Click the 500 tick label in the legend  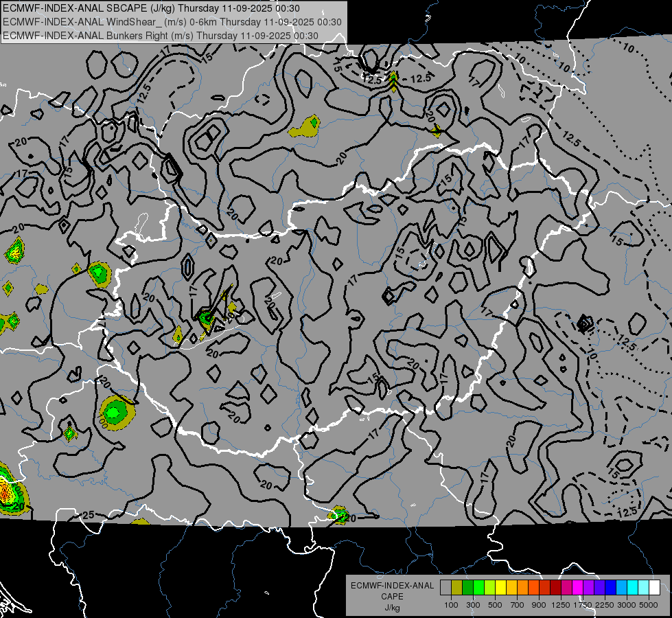[495, 605]
